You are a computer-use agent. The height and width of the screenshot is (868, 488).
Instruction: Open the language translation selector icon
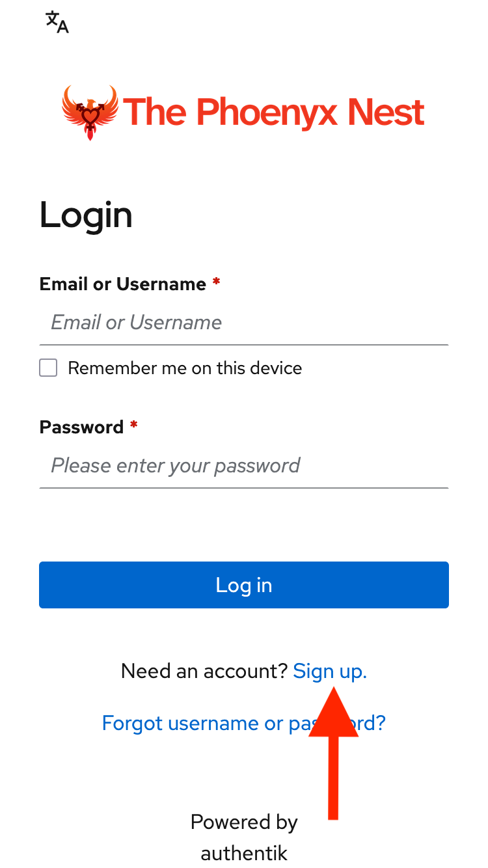click(x=57, y=22)
